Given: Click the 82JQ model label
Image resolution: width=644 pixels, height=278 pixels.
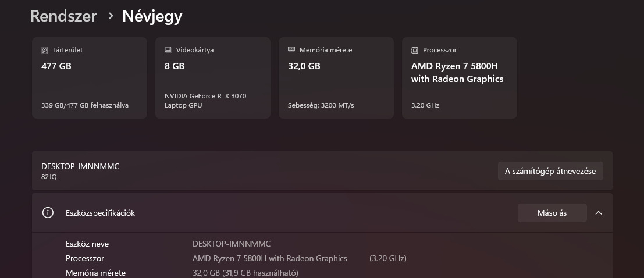Looking at the screenshot, I should [49, 177].
